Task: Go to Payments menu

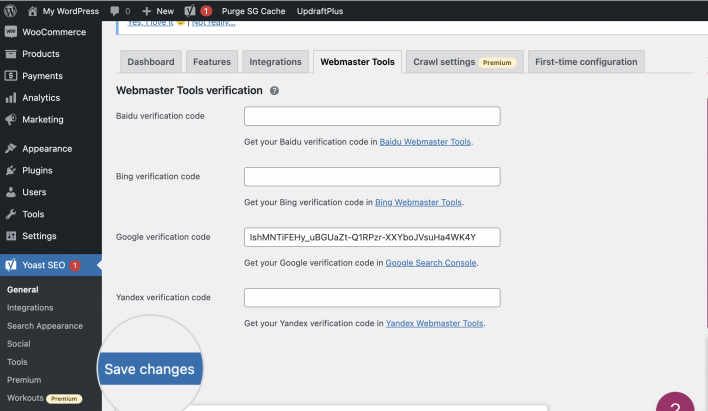Action: (x=42, y=76)
